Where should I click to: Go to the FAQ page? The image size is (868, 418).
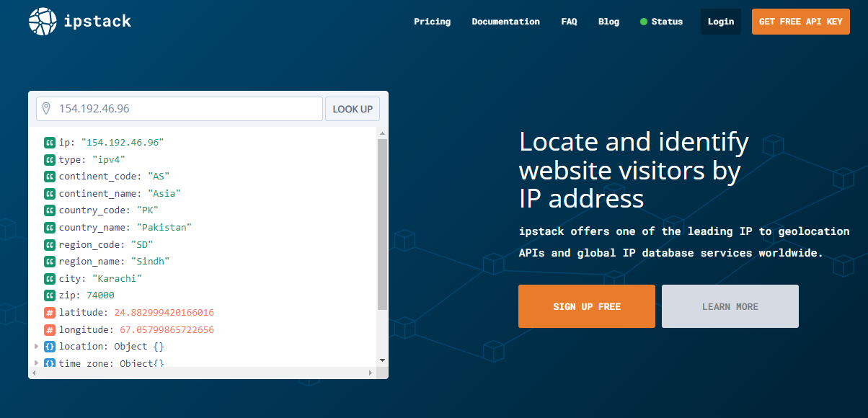pos(569,22)
